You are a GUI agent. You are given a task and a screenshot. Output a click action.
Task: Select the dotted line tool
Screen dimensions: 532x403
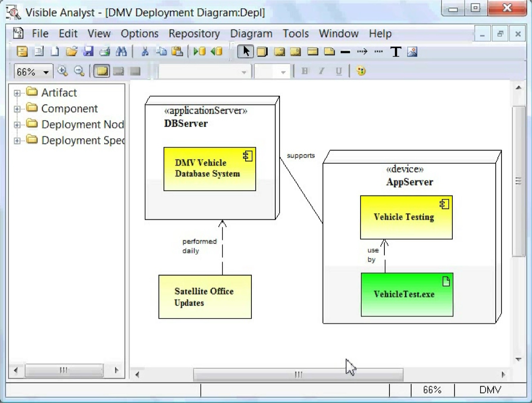tap(379, 52)
